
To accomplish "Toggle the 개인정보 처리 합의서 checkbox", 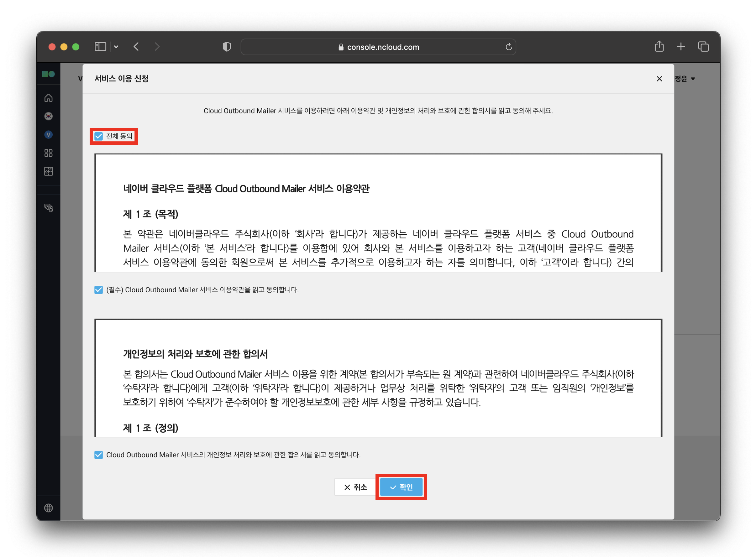I will click(98, 455).
